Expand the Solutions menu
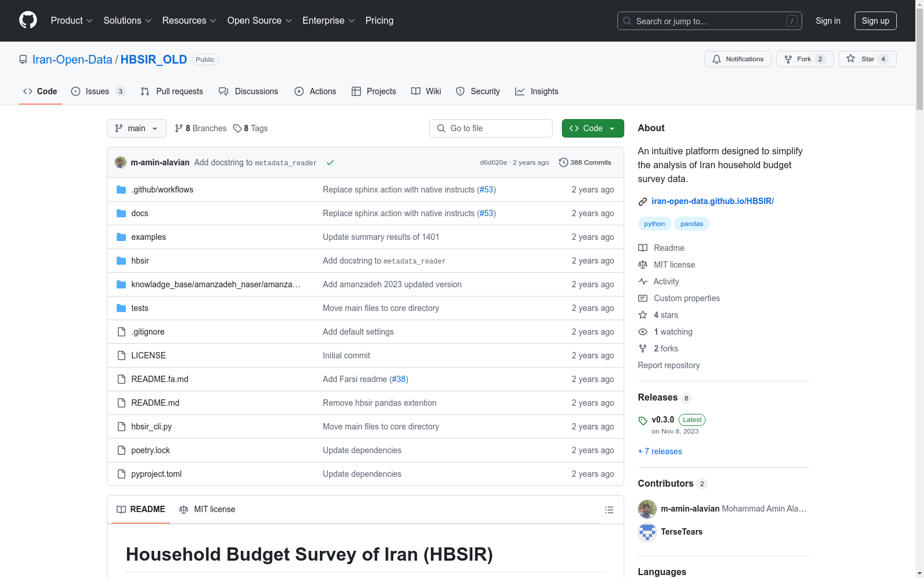This screenshot has width=924, height=578. [x=127, y=21]
